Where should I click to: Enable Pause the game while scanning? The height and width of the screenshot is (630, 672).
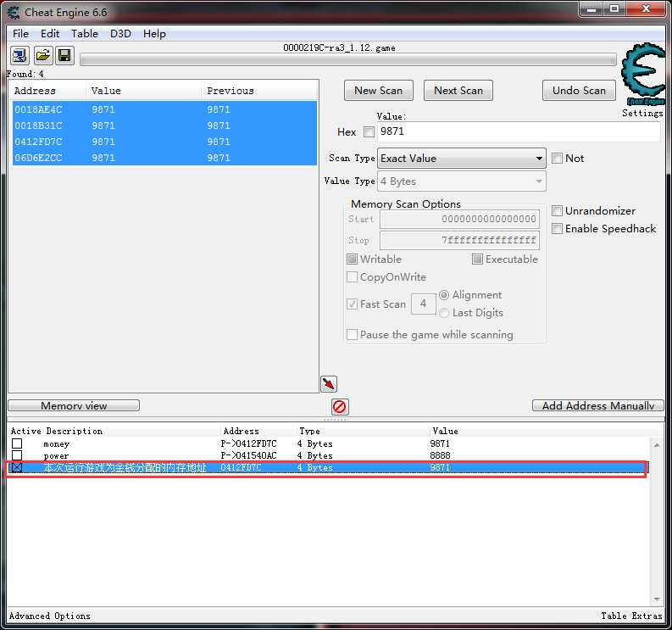352,335
